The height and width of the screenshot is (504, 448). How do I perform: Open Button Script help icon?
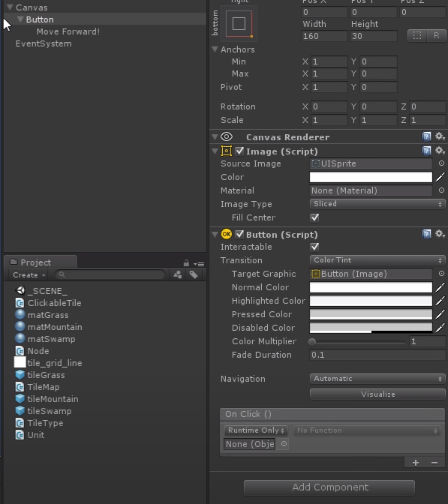pos(426,234)
